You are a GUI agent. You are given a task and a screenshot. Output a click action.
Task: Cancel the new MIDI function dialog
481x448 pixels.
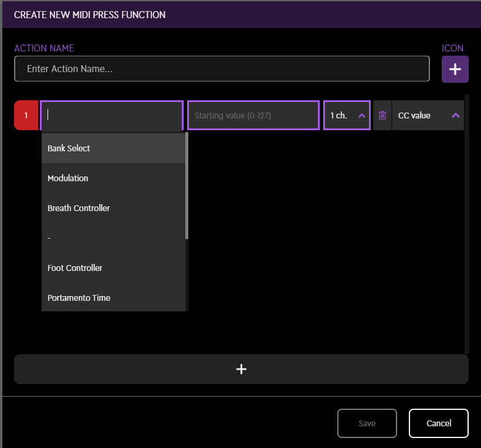click(438, 423)
